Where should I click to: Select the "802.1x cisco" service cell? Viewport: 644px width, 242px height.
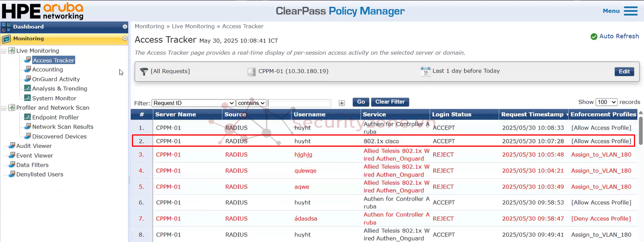coord(381,141)
